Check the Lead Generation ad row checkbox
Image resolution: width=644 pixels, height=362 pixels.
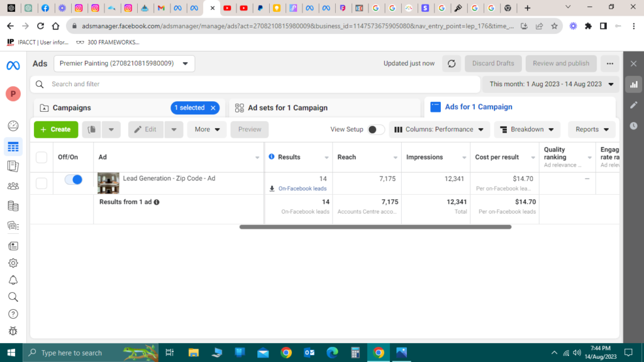click(x=42, y=184)
